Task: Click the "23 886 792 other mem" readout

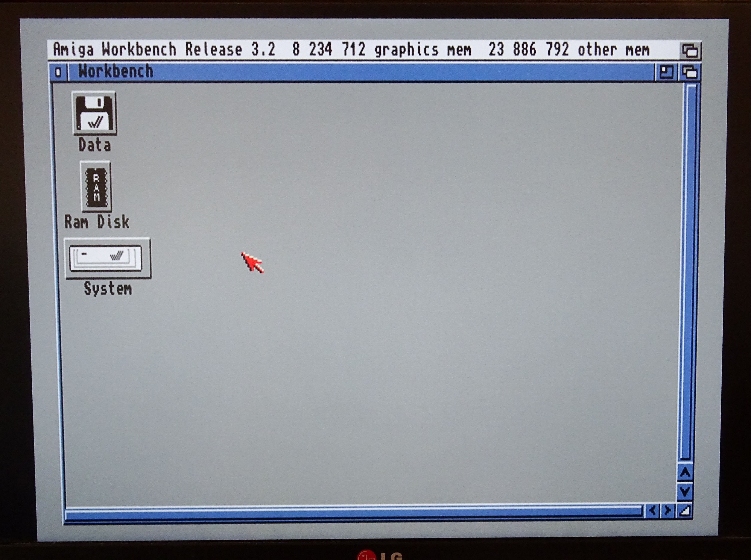Action: 569,50
